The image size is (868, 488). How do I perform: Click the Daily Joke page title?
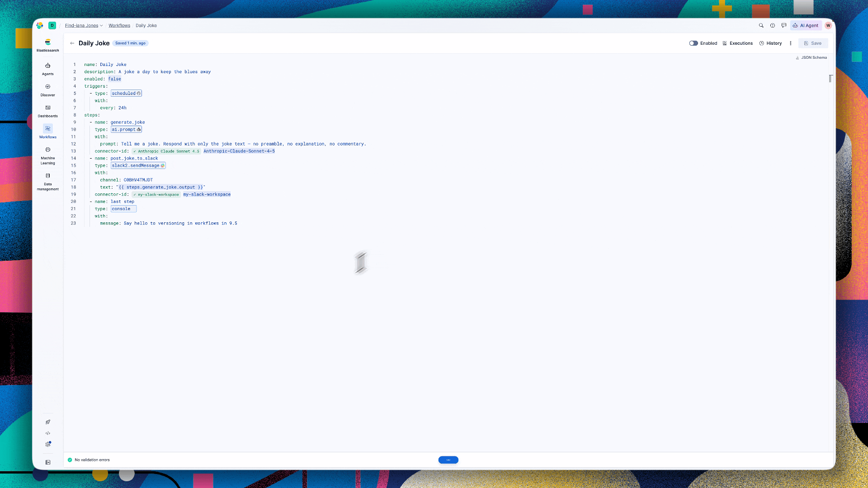94,43
